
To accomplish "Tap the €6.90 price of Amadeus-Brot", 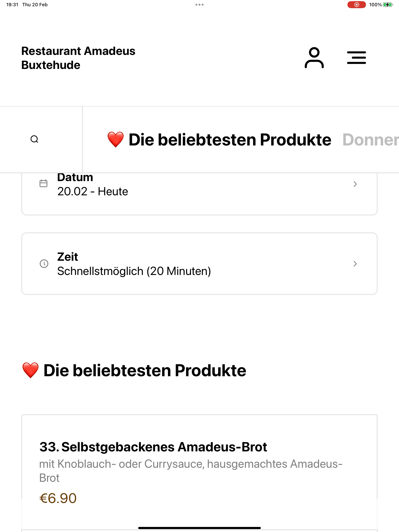I will click(x=58, y=498).
